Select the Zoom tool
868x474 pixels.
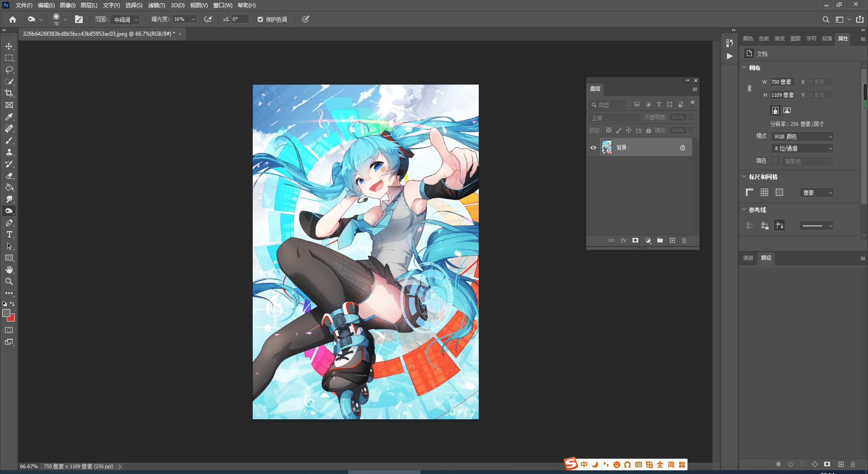9,281
